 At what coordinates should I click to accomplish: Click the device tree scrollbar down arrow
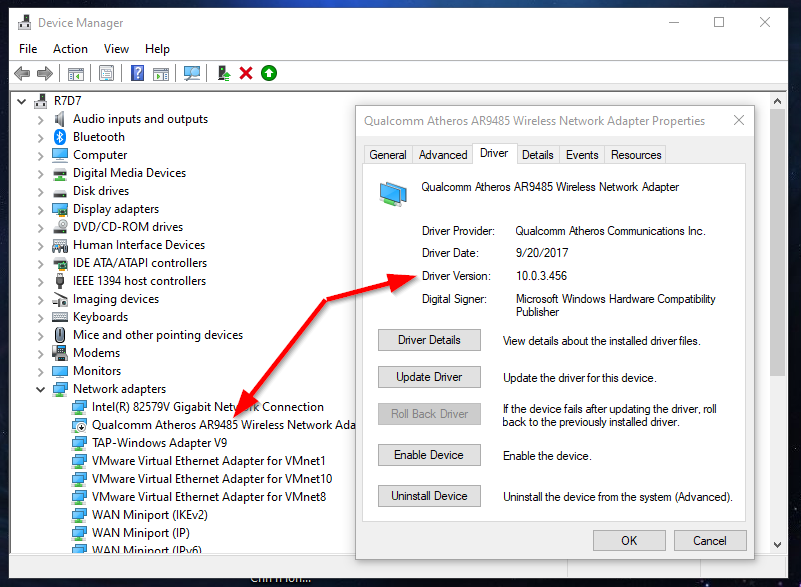777,545
